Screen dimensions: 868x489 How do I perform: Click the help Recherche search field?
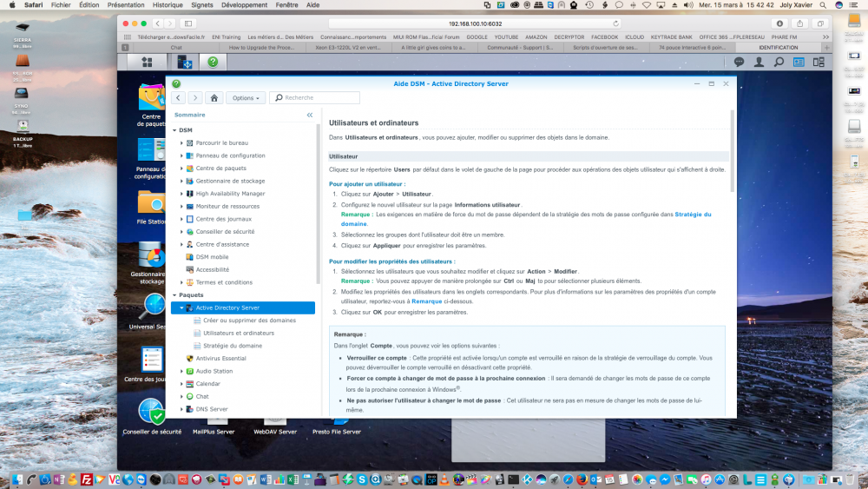[x=314, y=98]
